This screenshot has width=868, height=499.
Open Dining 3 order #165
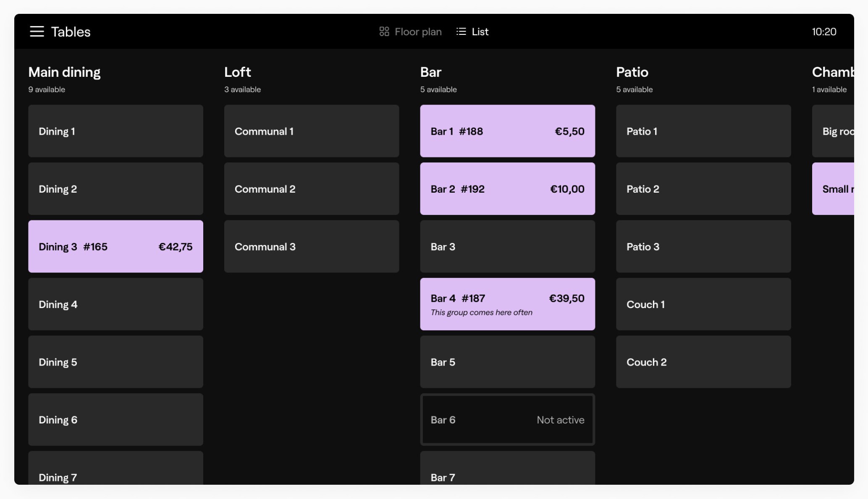(x=115, y=246)
